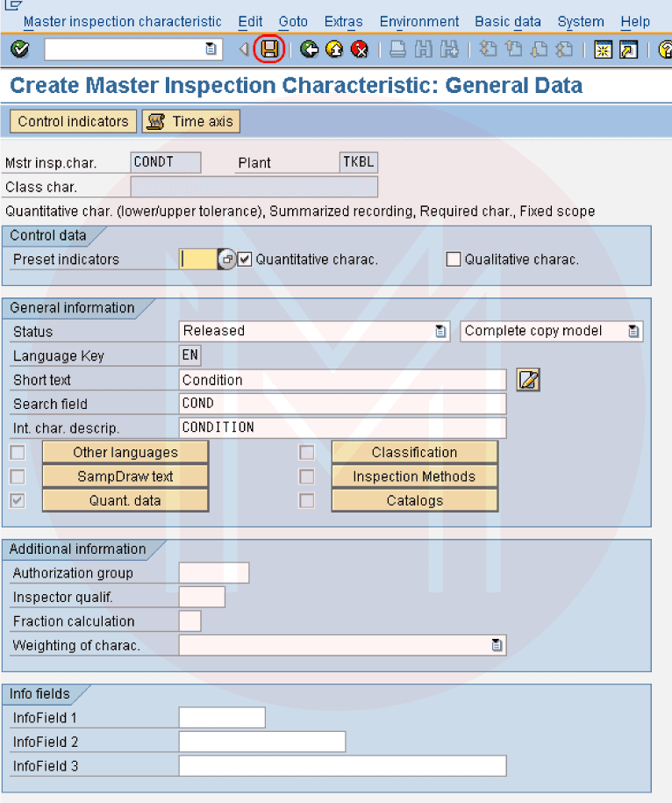Image resolution: width=672 pixels, height=803 pixels.
Task: Click the green Back arrow icon
Action: (x=308, y=50)
